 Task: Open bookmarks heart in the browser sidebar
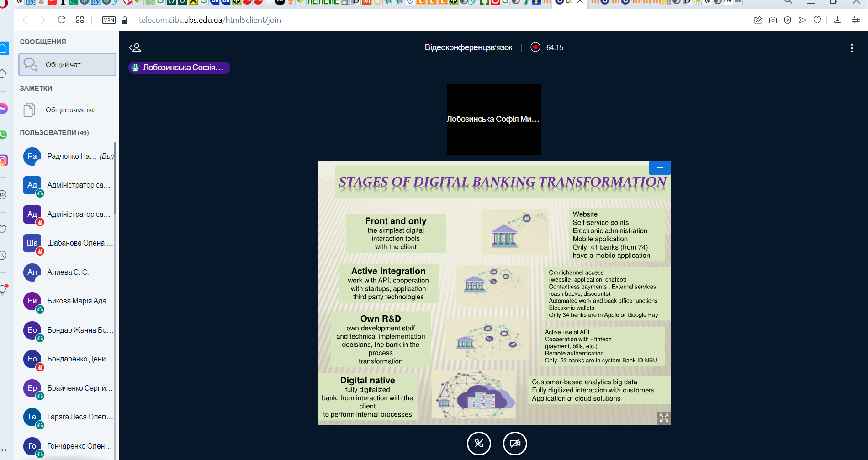click(3, 229)
